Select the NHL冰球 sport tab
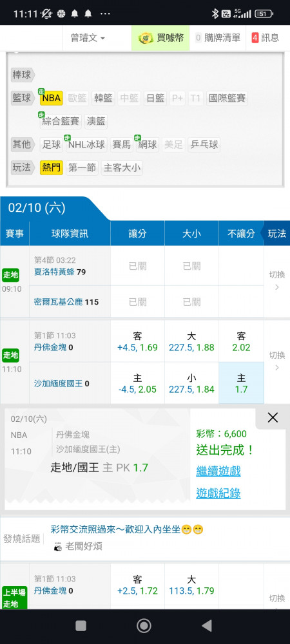 [x=86, y=145]
